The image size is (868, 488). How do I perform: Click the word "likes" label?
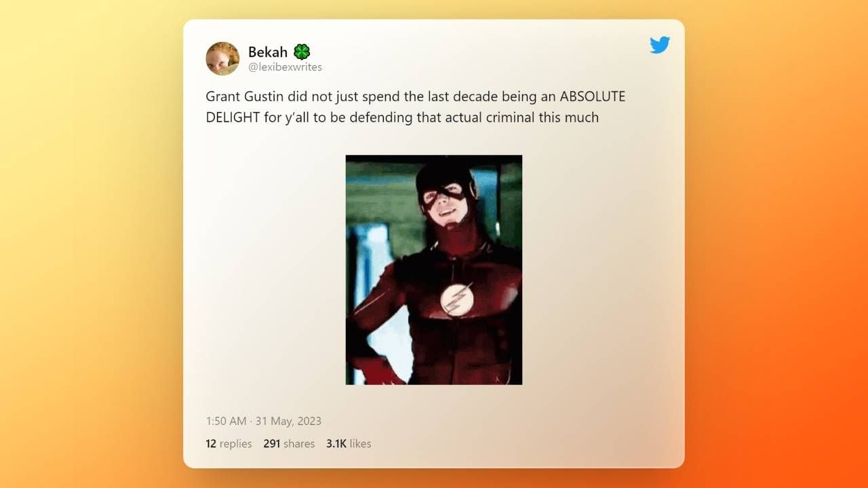click(x=361, y=444)
